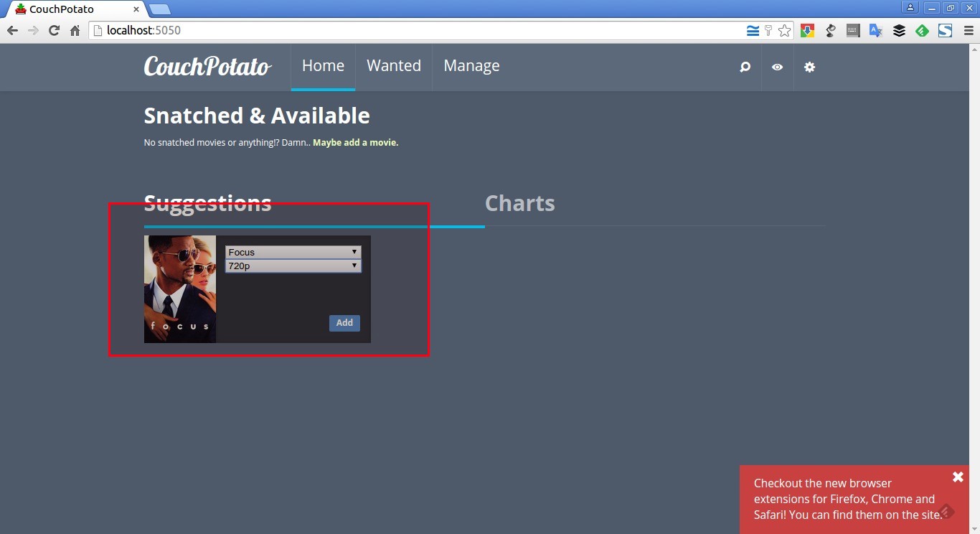
Task: Focus the localhost:5050 address bar
Action: click(x=416, y=31)
